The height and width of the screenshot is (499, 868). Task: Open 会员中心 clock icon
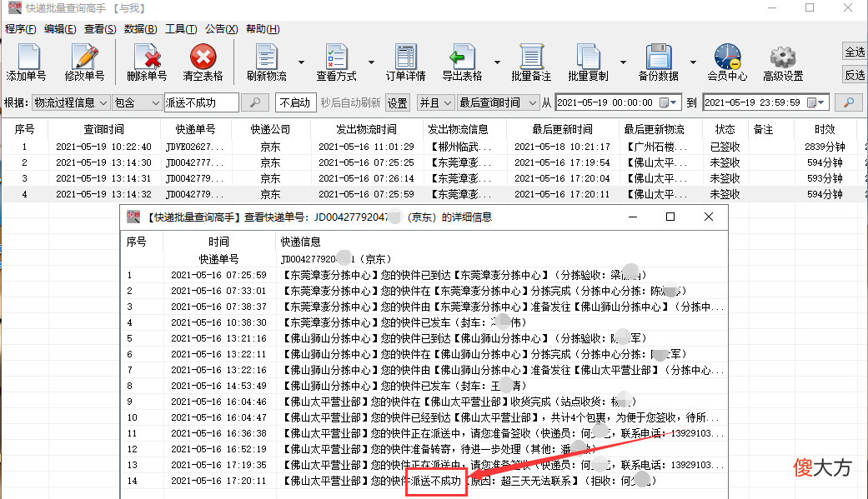click(x=727, y=62)
